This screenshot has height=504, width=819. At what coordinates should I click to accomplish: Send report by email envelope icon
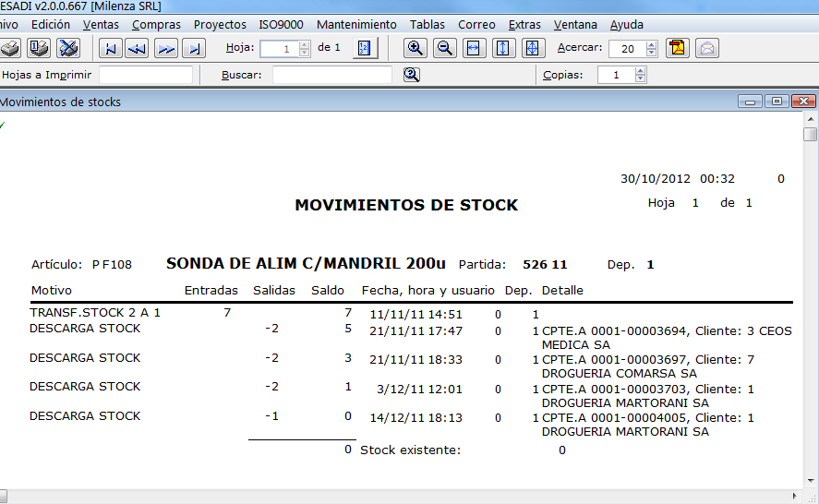click(x=706, y=48)
